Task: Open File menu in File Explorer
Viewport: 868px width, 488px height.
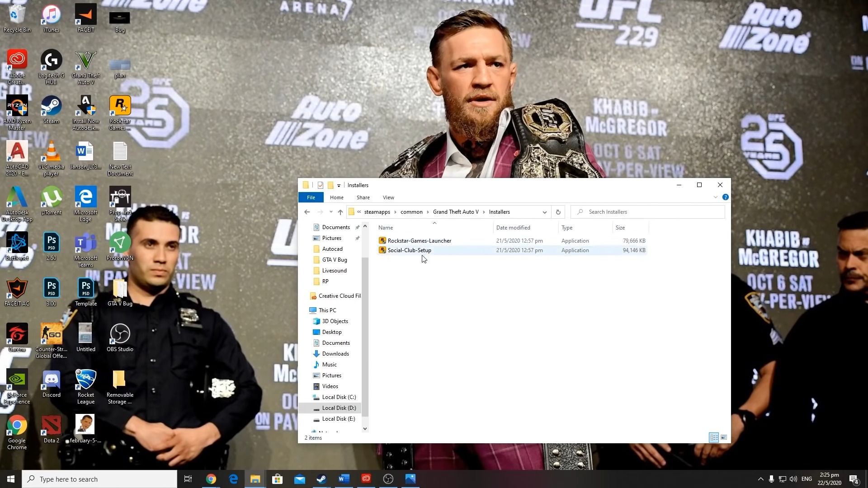Action: coord(311,197)
